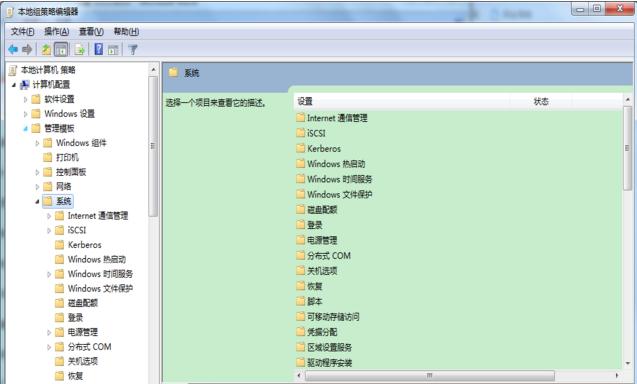Select 可移动存储访问 folder in list
637x384 pixels.
(328, 317)
